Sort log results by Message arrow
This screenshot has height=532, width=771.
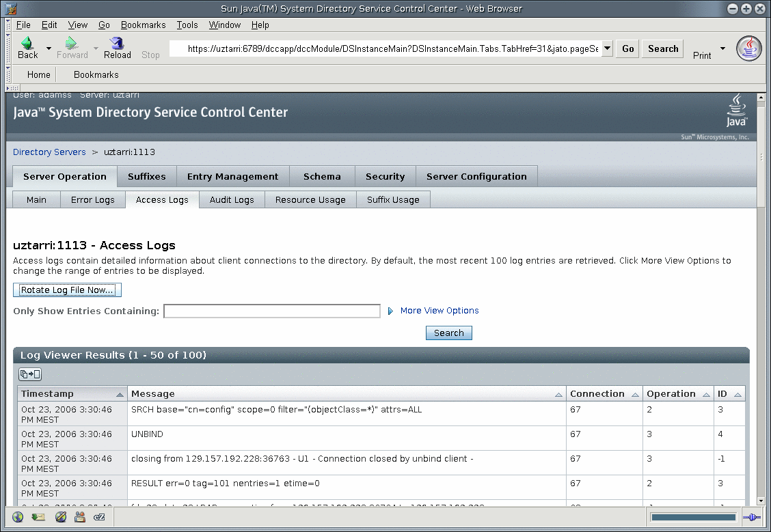558,395
